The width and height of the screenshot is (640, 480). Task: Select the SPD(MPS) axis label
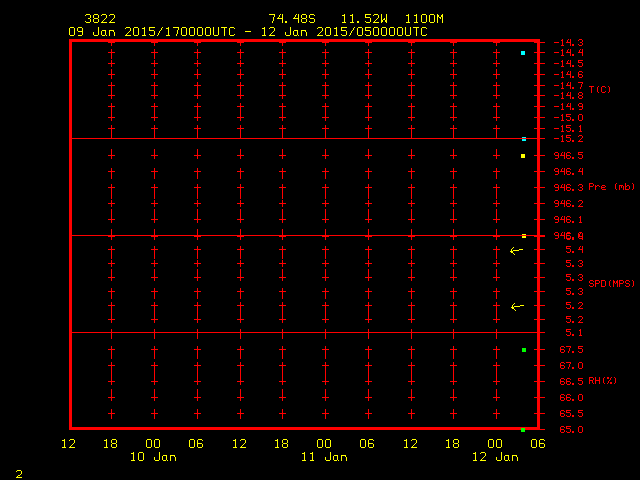tap(611, 284)
